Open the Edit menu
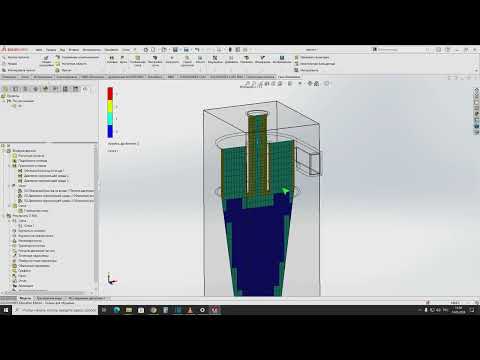The height and width of the screenshot is (360, 480). 51,50
